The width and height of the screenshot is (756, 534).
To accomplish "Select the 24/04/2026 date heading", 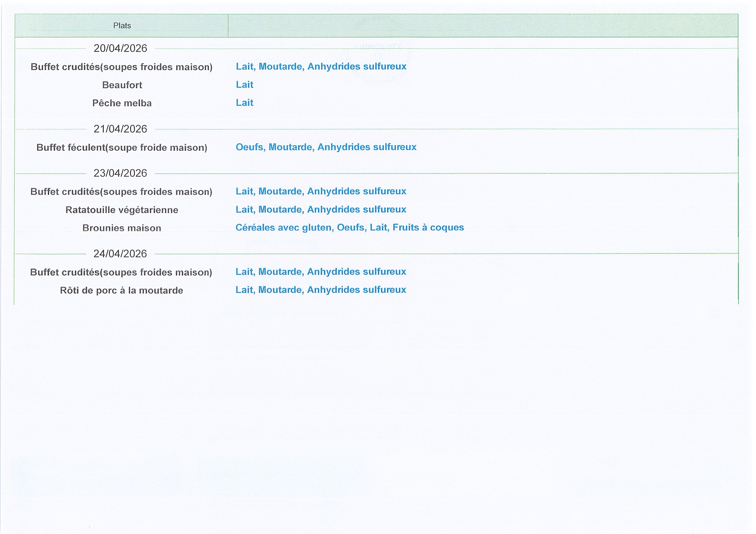I will tap(121, 254).
